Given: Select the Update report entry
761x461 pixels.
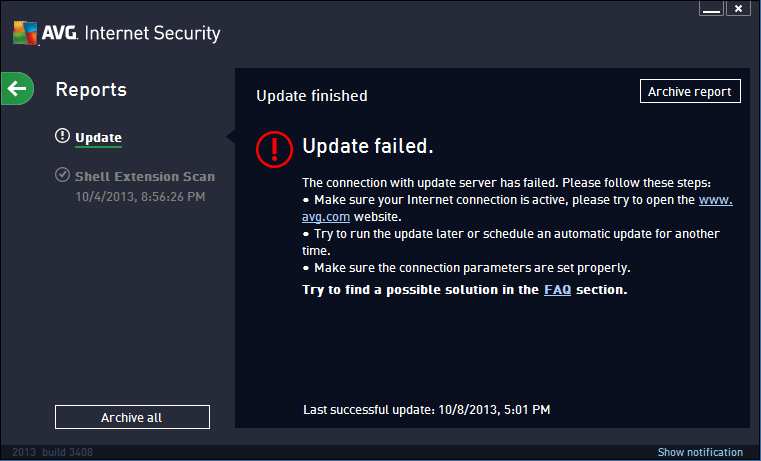Looking at the screenshot, I should (x=99, y=138).
